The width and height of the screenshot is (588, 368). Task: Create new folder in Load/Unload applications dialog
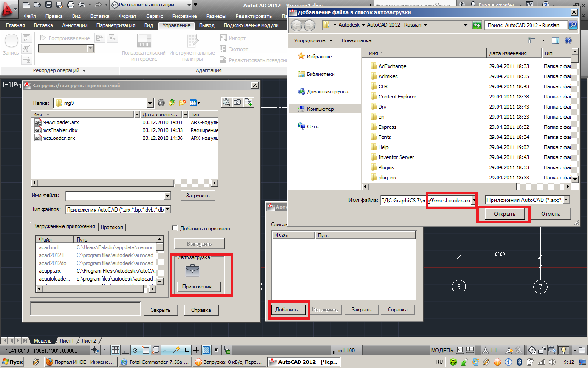coord(182,103)
